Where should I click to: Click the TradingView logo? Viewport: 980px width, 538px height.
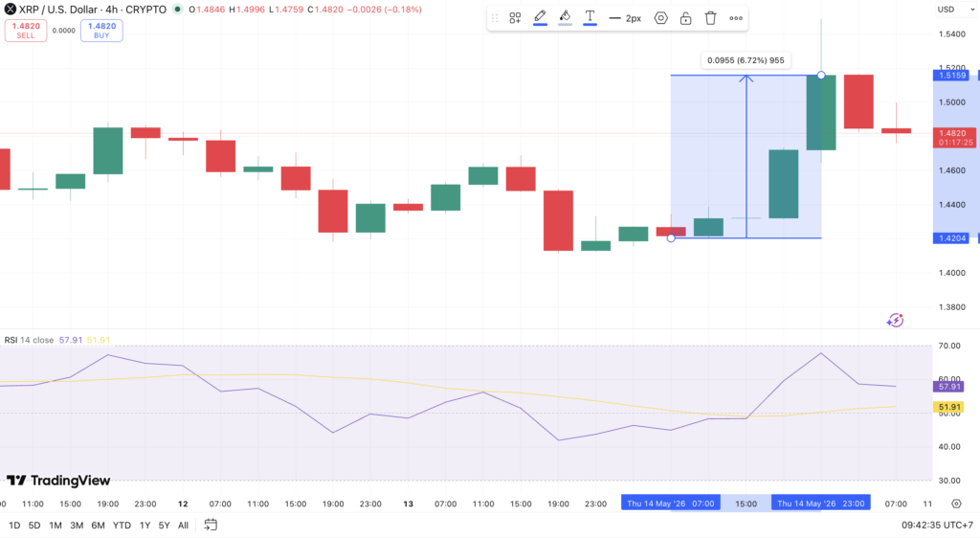58,480
